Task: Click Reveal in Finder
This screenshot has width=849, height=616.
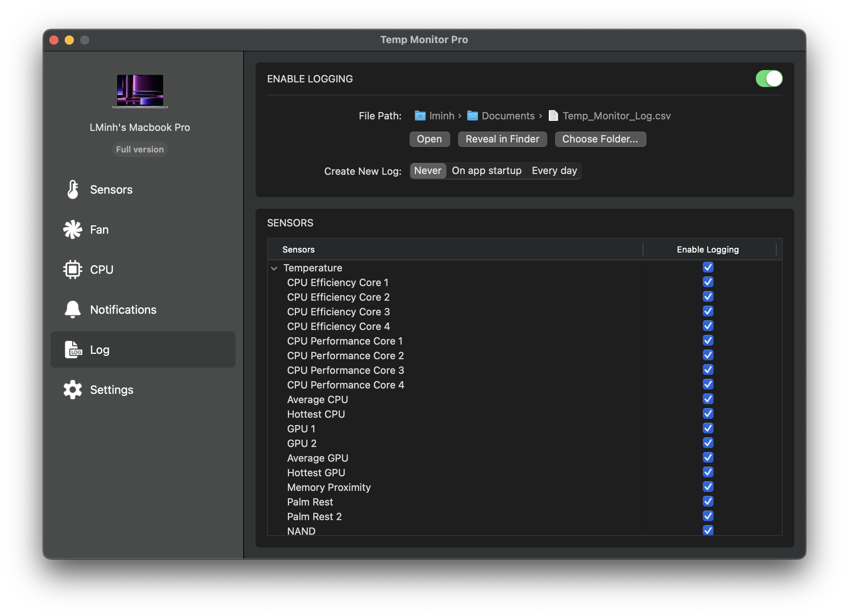Action: [x=502, y=139]
